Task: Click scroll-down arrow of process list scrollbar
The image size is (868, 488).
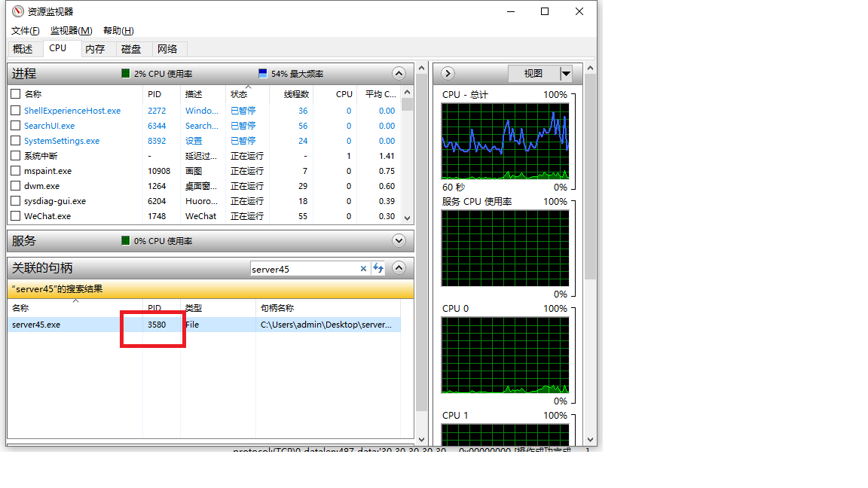Action: click(x=408, y=218)
